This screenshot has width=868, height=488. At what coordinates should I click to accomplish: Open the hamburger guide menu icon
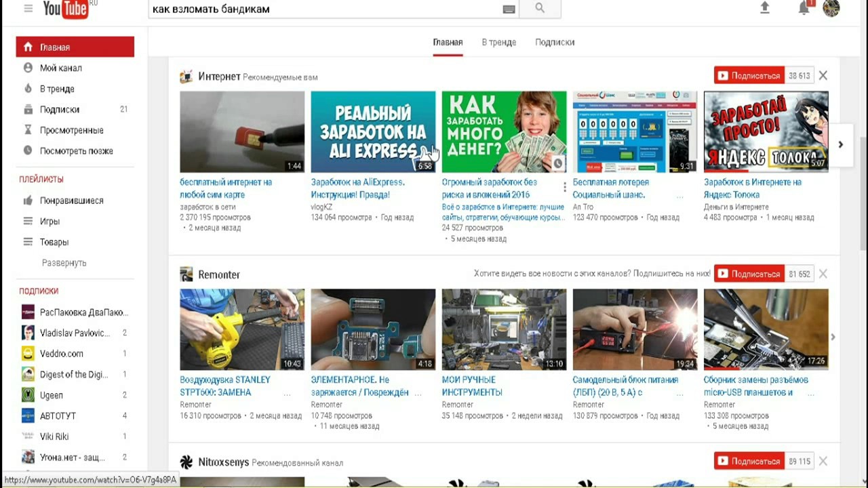[x=28, y=8]
